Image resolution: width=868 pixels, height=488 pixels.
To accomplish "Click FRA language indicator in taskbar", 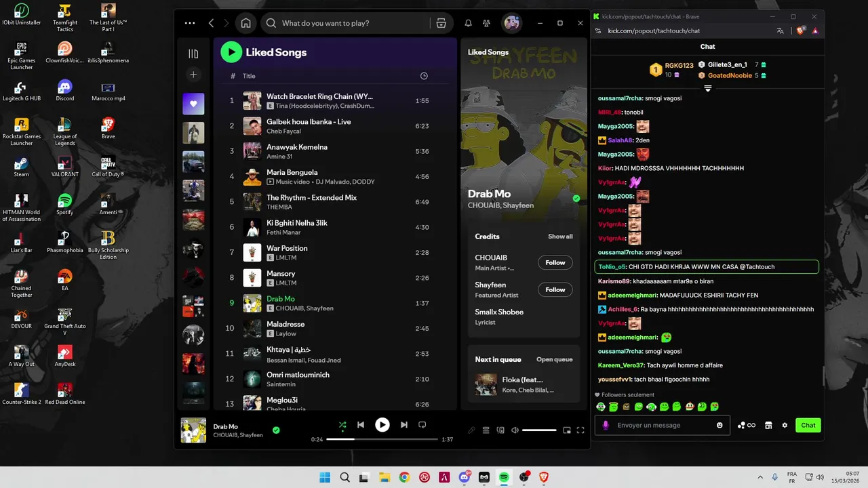I will tap(792, 477).
